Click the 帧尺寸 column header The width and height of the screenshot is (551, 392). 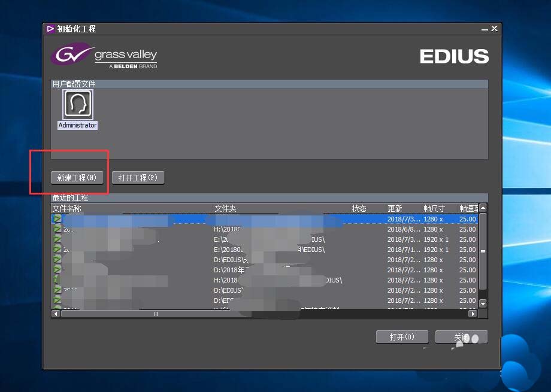point(440,208)
